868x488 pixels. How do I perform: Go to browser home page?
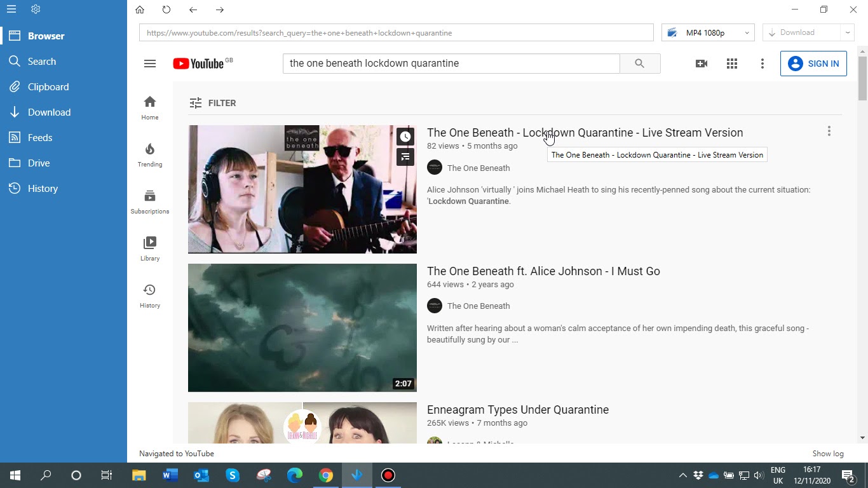[x=140, y=10]
